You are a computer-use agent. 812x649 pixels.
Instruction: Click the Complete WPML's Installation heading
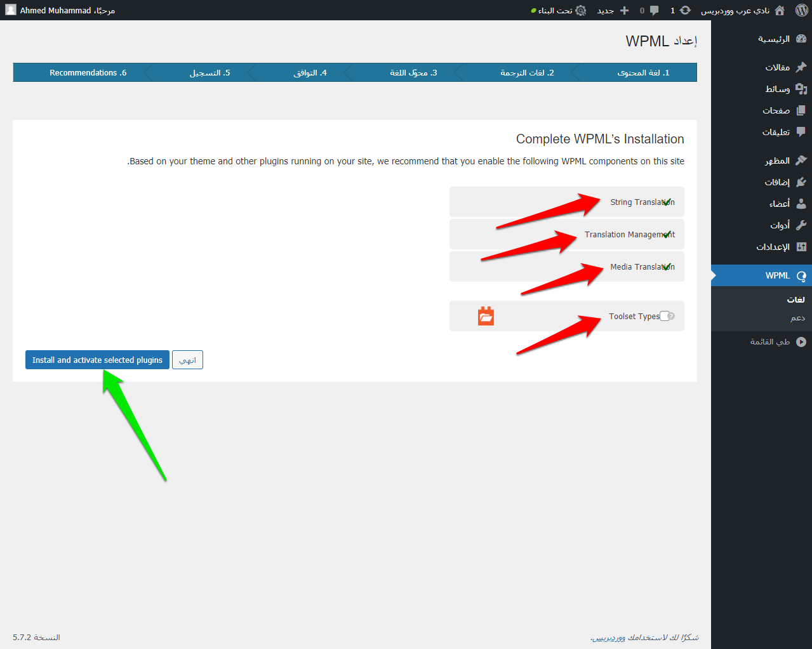click(600, 139)
